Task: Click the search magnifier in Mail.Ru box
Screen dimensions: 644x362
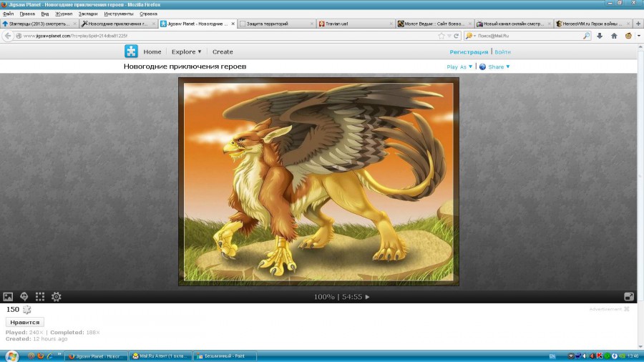Action: (x=586, y=36)
